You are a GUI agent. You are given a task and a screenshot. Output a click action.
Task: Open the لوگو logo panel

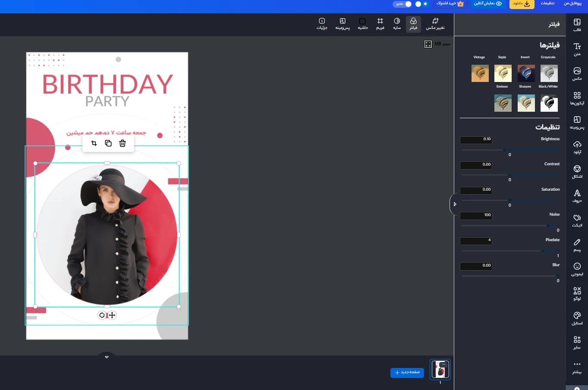tap(577, 294)
